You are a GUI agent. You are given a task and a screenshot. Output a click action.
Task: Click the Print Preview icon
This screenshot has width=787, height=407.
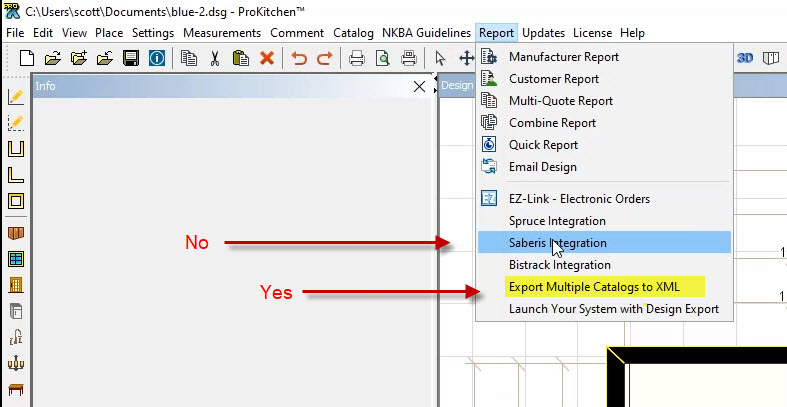click(x=382, y=58)
